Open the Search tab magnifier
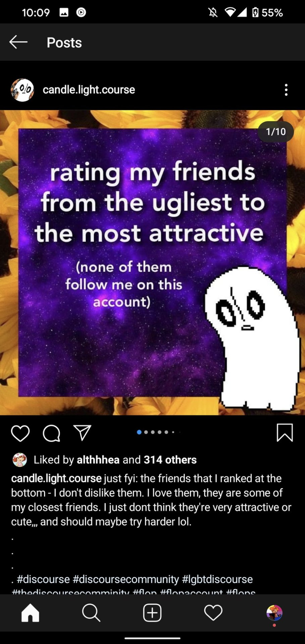Viewport: 305px width, 644px height. (91, 613)
